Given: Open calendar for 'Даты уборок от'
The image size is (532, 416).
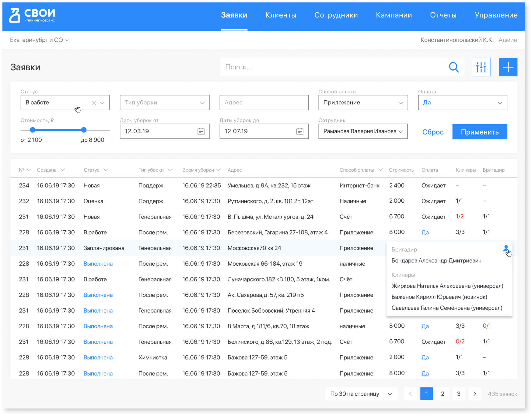Looking at the screenshot, I should [201, 131].
